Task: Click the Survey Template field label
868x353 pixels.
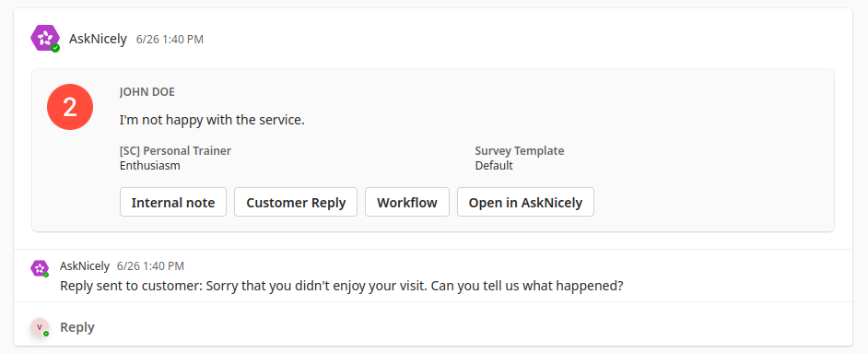Action: point(520,150)
